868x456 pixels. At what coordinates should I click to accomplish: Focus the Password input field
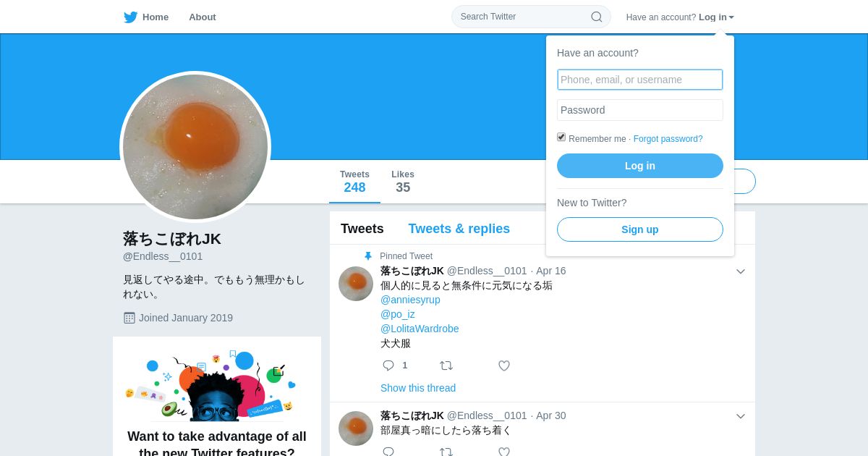(640, 110)
